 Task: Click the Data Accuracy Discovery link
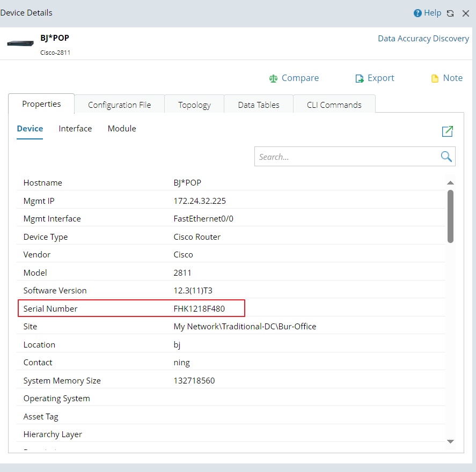click(x=423, y=39)
